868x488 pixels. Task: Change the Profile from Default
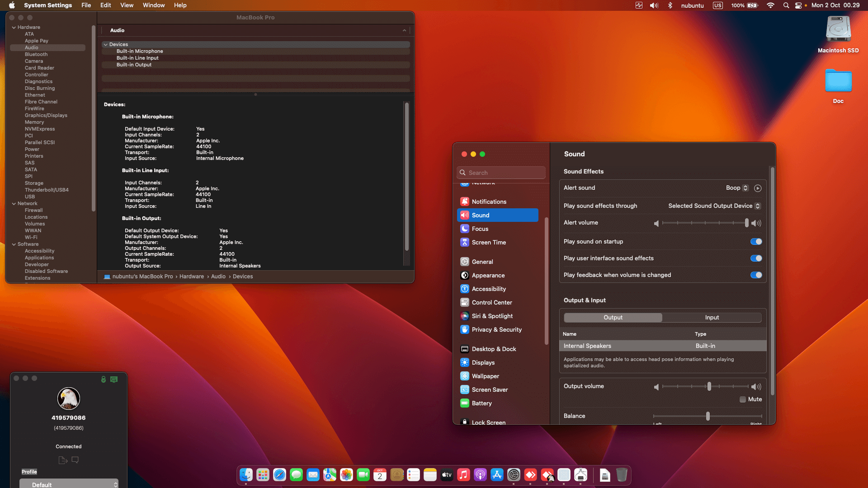[69, 484]
